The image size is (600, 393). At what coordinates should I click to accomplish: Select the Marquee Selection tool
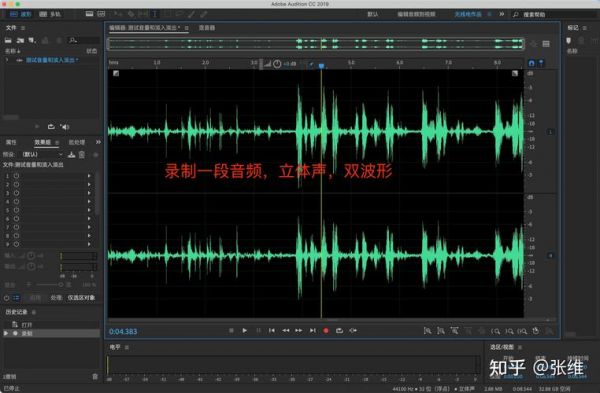click(x=167, y=14)
